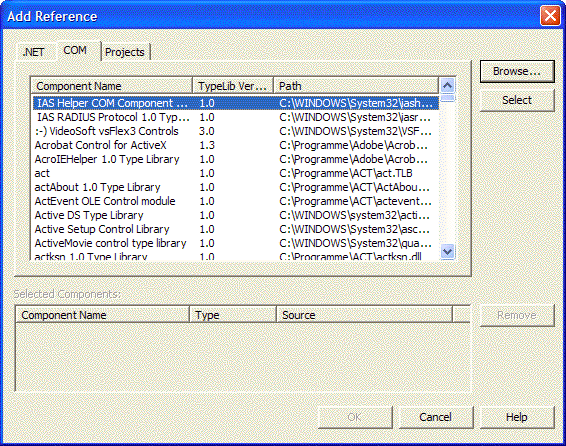Screen dimensions: 566x446
Task: Select IAS Helper COM Component row
Action: tap(236, 103)
